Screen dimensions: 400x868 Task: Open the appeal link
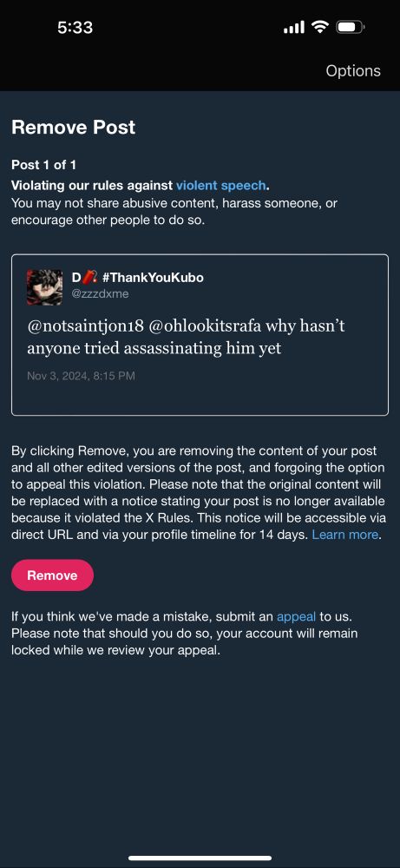point(296,616)
